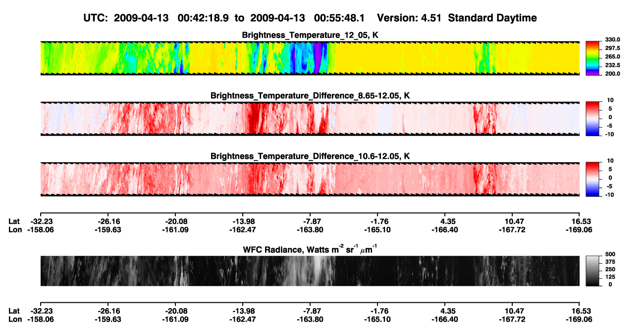The width and height of the screenshot is (644, 330).
Task: Click the upper axis Lat label
Action: 14,221
